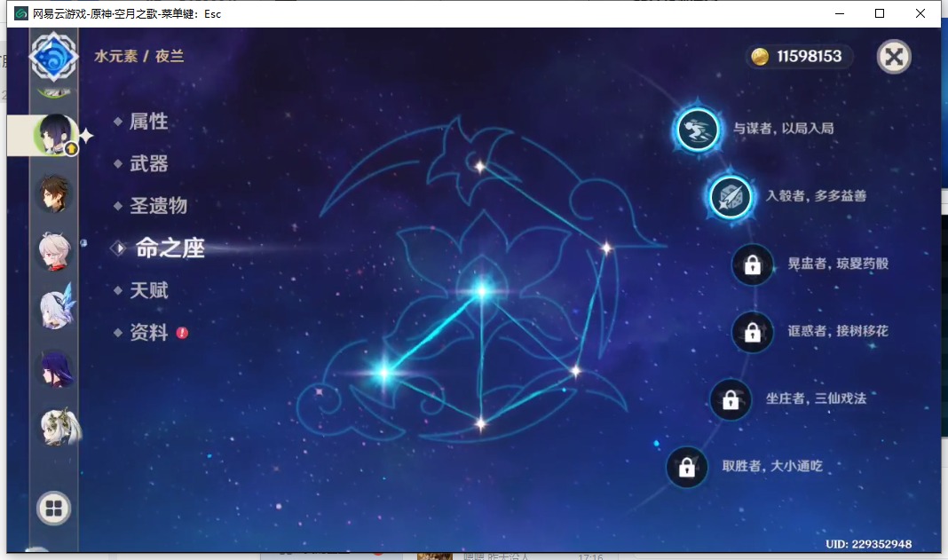Click the large bright star in constellation
The width and height of the screenshot is (948, 560).
click(384, 373)
